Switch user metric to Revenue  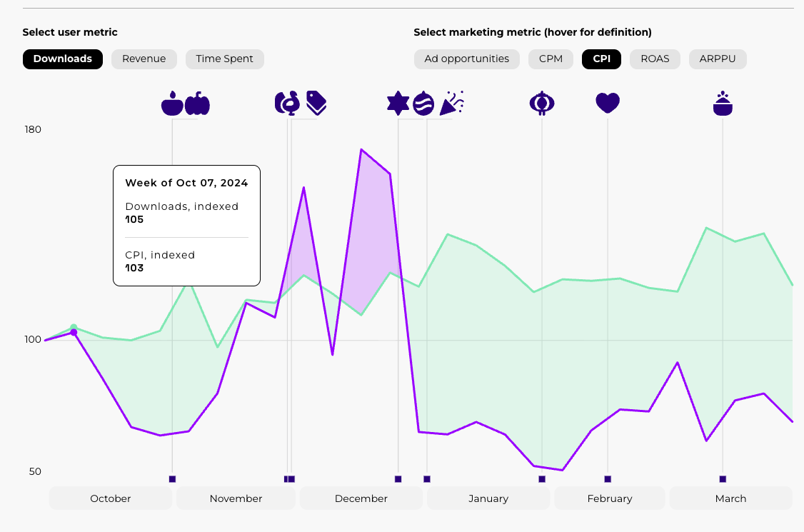coord(144,59)
